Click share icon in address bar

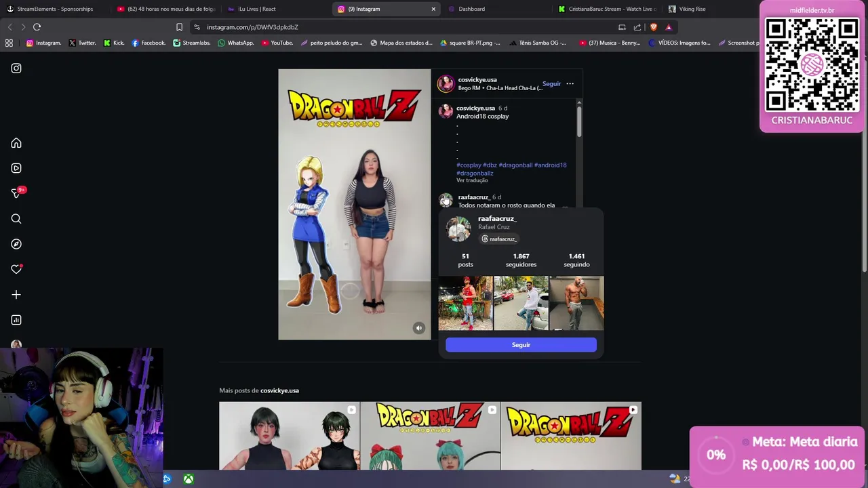[x=637, y=27]
